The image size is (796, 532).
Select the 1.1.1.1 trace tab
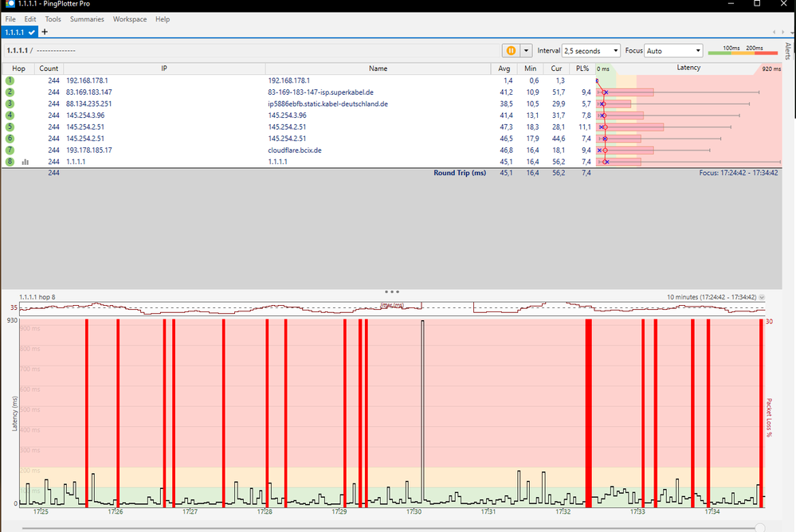19,32
